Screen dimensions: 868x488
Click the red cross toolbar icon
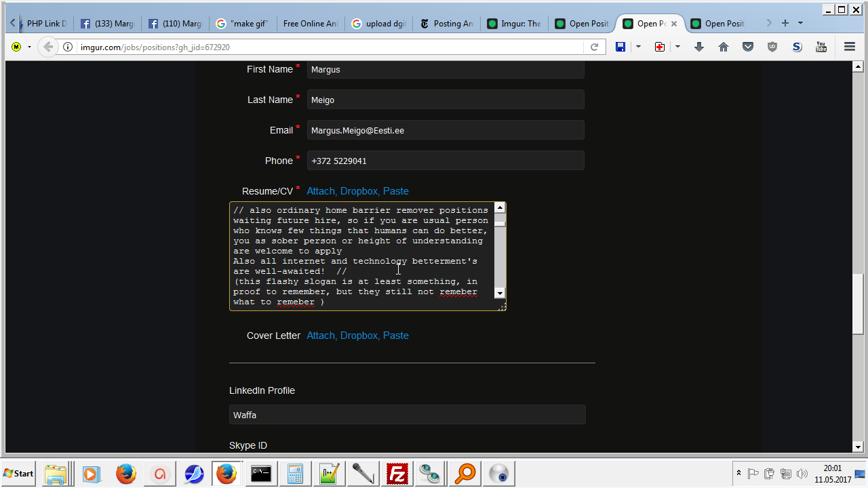pyautogui.click(x=660, y=47)
